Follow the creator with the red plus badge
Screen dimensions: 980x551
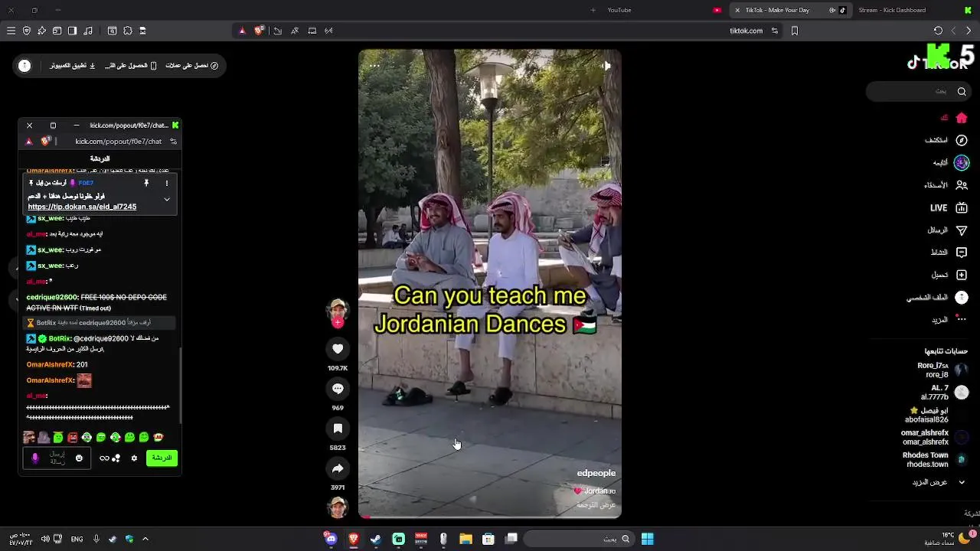tap(338, 323)
